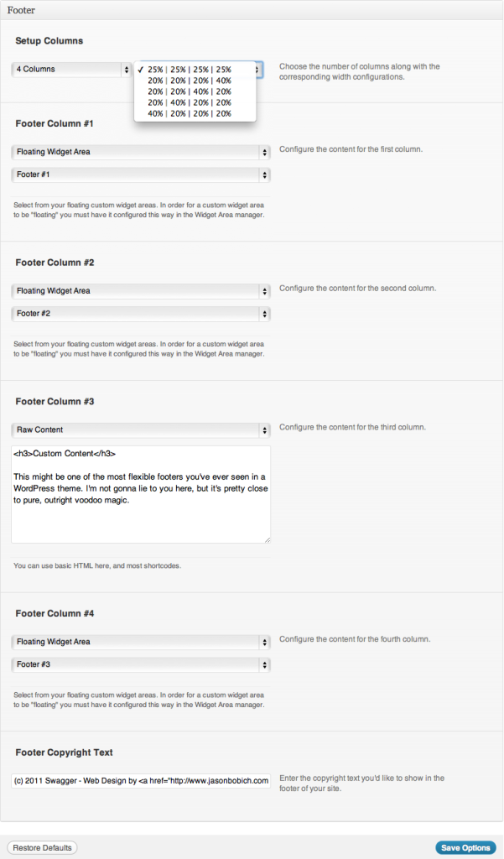504x859 pixels.
Task: Open Footer Column #1 content type dropdown
Action: 141,152
